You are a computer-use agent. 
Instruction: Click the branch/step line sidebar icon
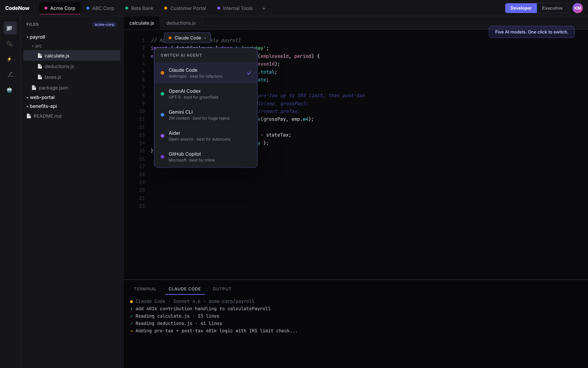[10, 74]
